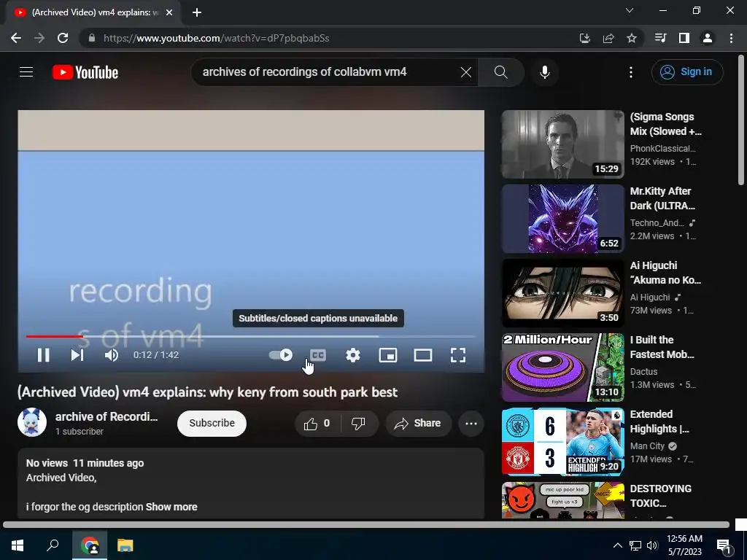The height and width of the screenshot is (560, 747).
Task: Click the vertical page scrollbar
Action: 741,120
